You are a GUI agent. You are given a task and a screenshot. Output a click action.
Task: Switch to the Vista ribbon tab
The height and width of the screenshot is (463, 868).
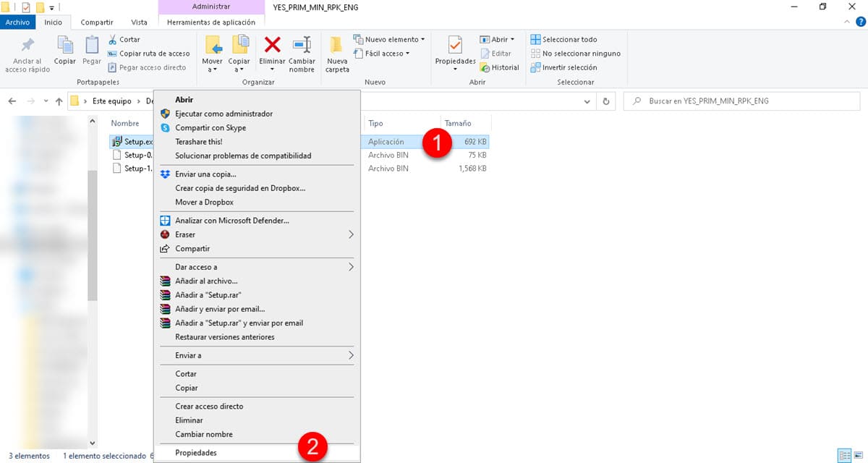139,22
